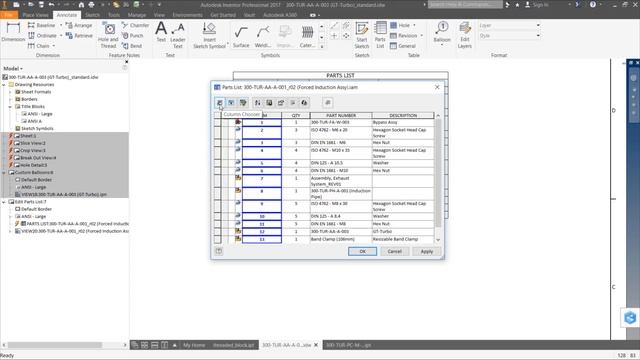Screen dimensions: 640x360
Task: Select the Chamfer note tool
Action: pyautogui.click(x=136, y=25)
